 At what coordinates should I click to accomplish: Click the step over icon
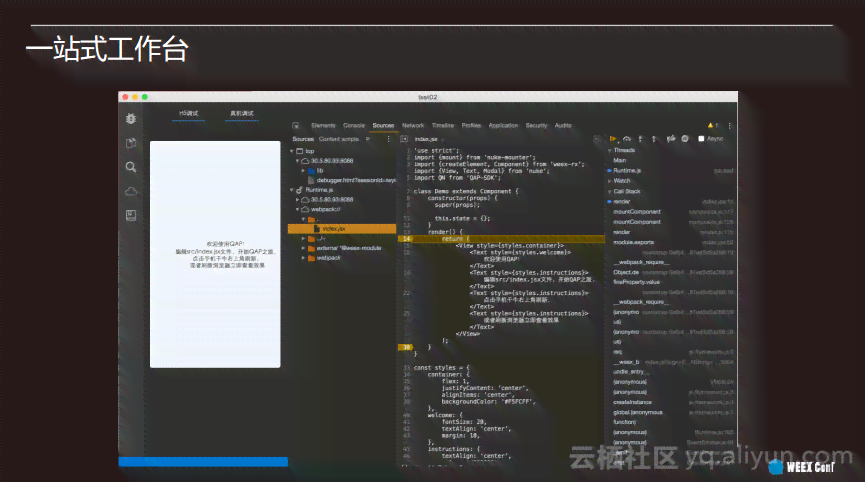[x=627, y=139]
